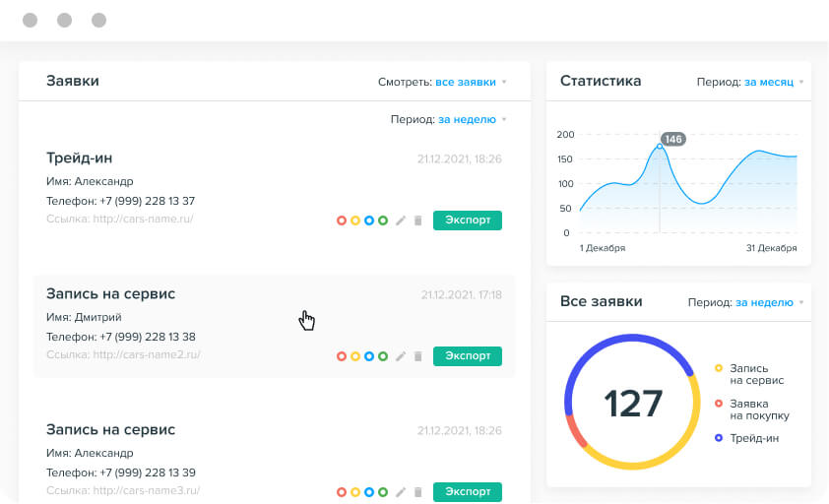Viewport: 829px width, 504px height.
Task: Open Статистика period за месяц dropdown
Action: (769, 82)
